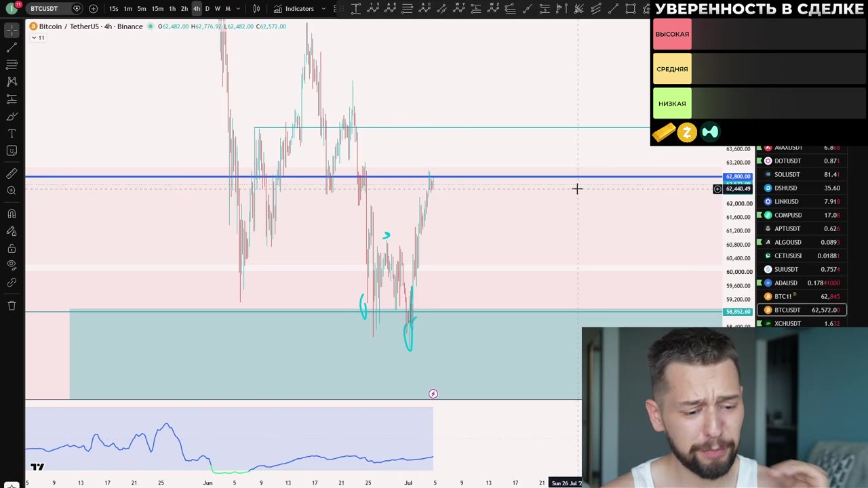Click the yellow Zcash coin icon
Viewport: 868px width, 488px height.
(x=687, y=132)
